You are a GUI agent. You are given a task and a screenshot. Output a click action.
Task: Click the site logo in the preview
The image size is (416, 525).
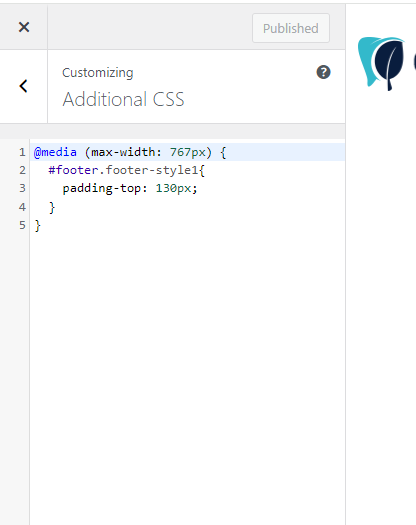[382, 64]
